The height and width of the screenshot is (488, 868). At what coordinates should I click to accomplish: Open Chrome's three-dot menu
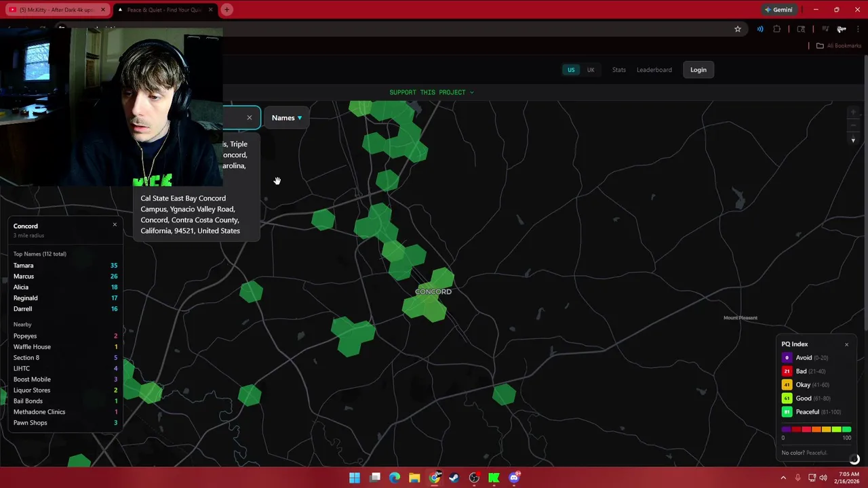click(858, 29)
